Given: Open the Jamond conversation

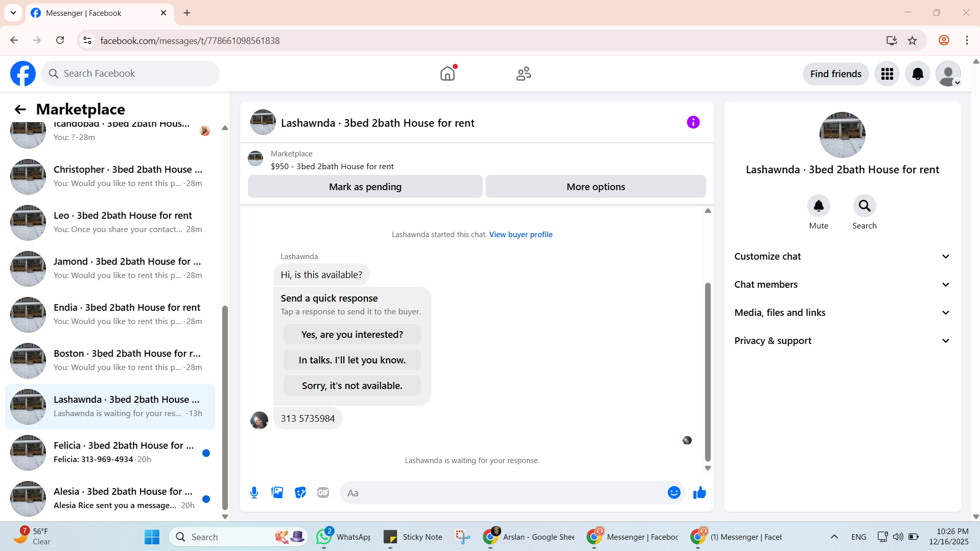Looking at the screenshot, I should point(110,268).
